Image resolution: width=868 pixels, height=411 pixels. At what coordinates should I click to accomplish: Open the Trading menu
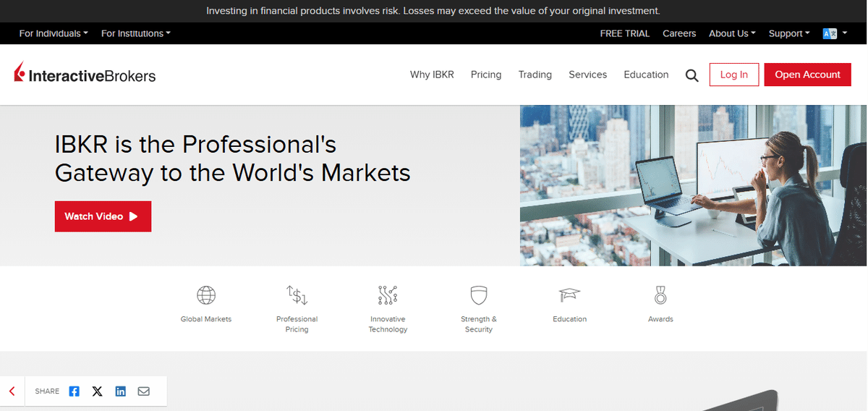point(535,75)
